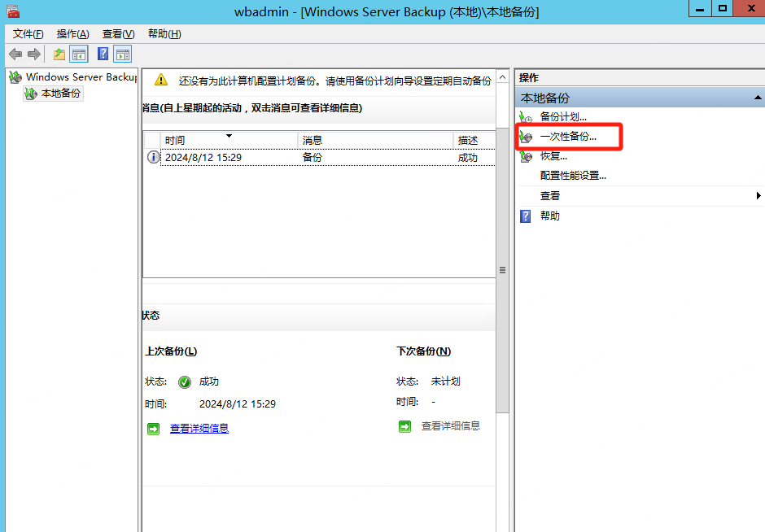Click the green check success status icon
This screenshot has height=532, width=765.
[x=185, y=382]
